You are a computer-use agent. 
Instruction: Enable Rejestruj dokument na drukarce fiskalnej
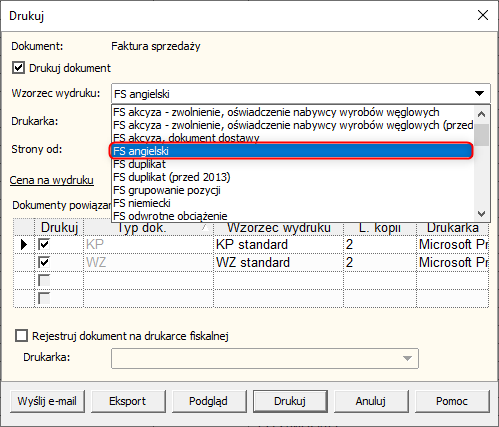[21, 336]
